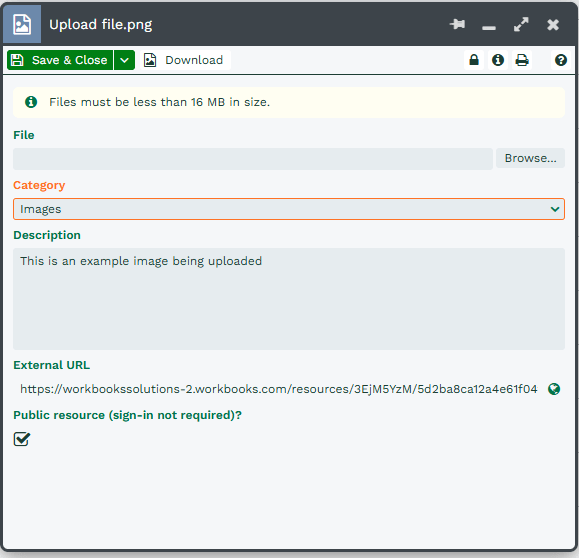Click the globe icon beside External URL
Image resolution: width=579 pixels, height=558 pixels.
(554, 389)
